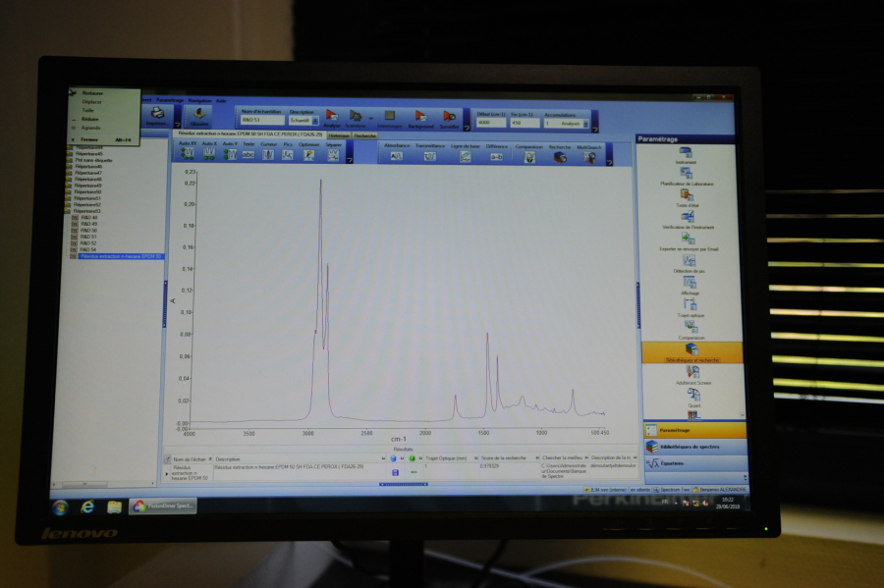The image size is (884, 588).
Task: Open the Accumulations units dropdown
Action: (x=586, y=124)
